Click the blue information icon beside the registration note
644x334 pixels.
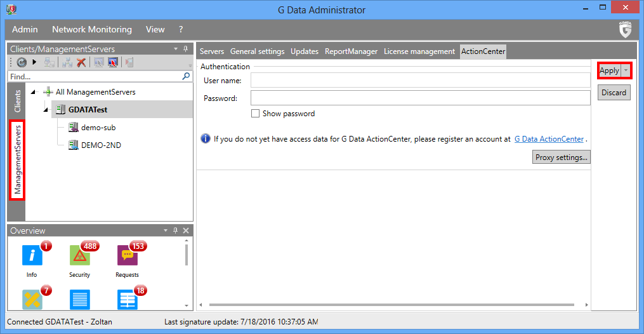pos(206,139)
